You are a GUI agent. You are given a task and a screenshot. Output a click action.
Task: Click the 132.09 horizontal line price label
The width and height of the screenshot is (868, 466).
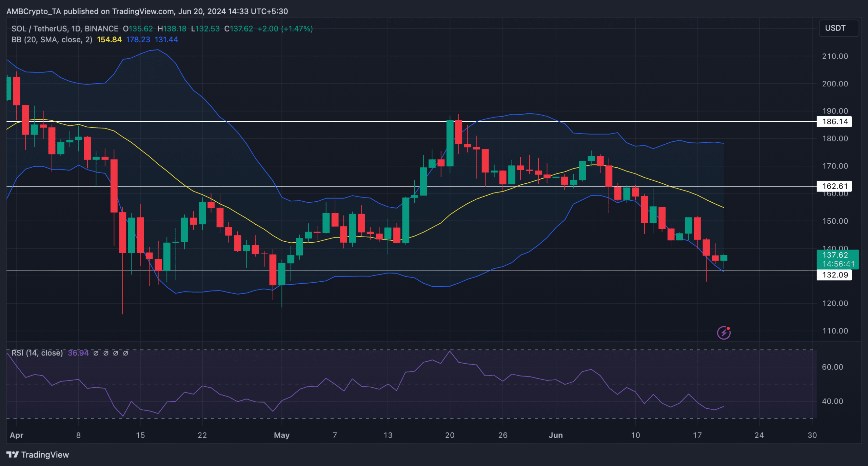pyautogui.click(x=834, y=275)
